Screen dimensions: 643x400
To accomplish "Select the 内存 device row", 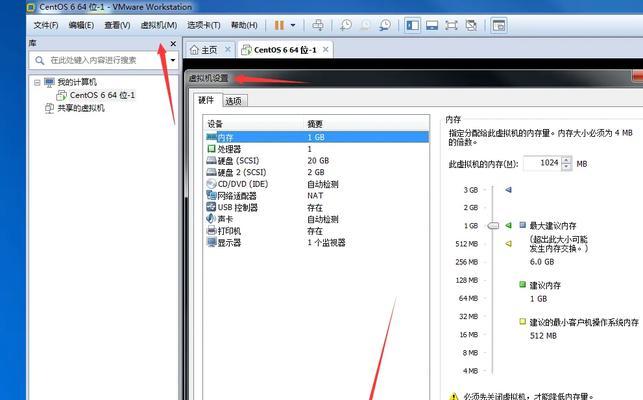I will [317, 137].
